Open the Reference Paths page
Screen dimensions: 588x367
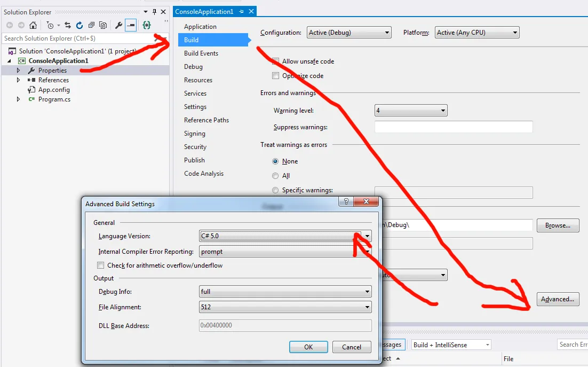[x=206, y=120]
